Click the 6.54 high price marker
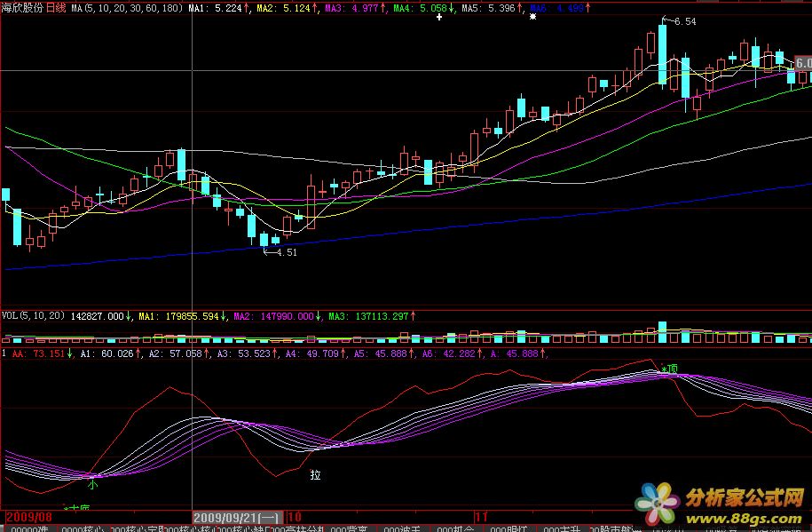 pos(684,20)
